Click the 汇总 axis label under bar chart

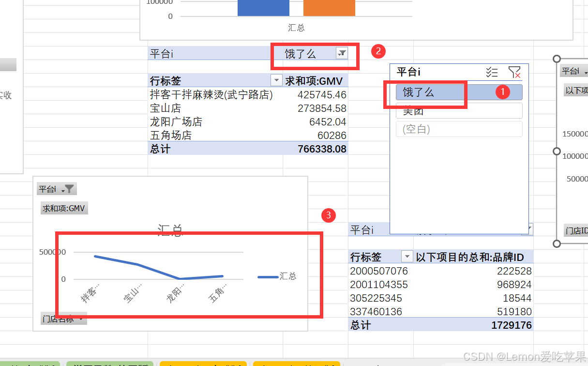pos(296,28)
